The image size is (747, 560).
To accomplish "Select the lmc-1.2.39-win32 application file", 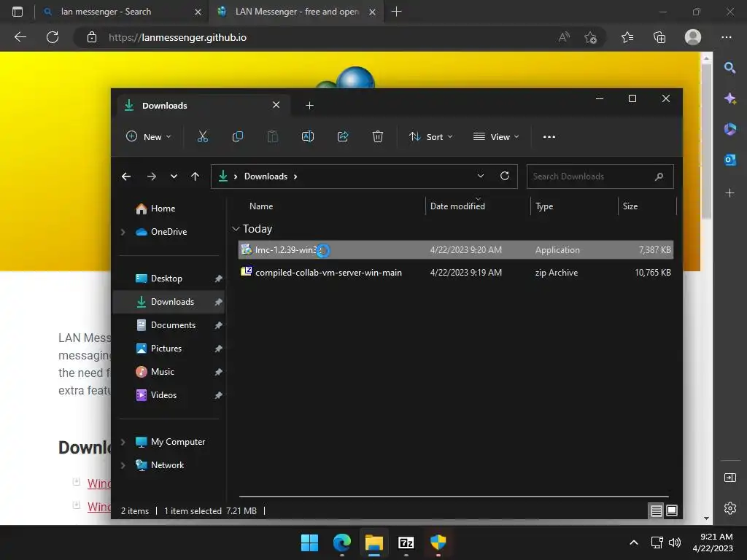I will (456, 250).
